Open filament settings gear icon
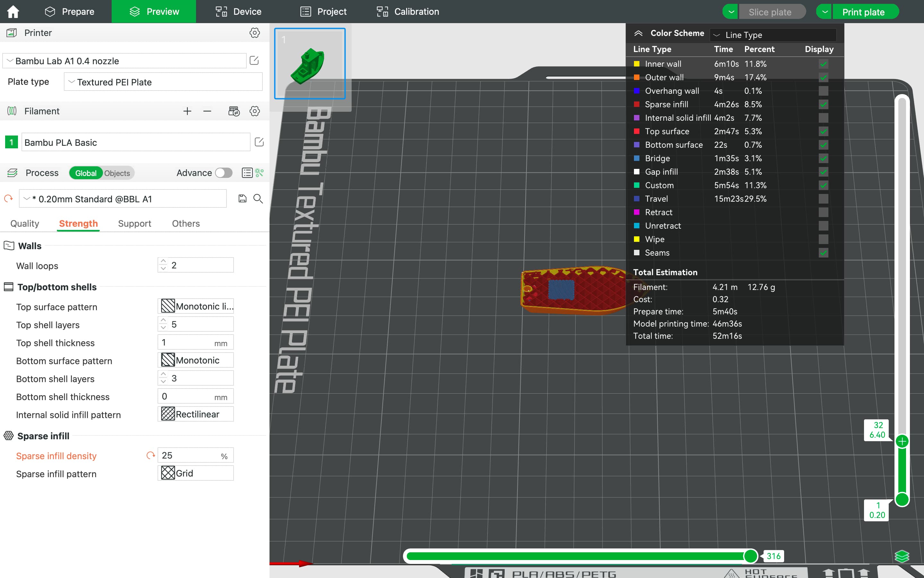Image resolution: width=924 pixels, height=578 pixels. [255, 111]
